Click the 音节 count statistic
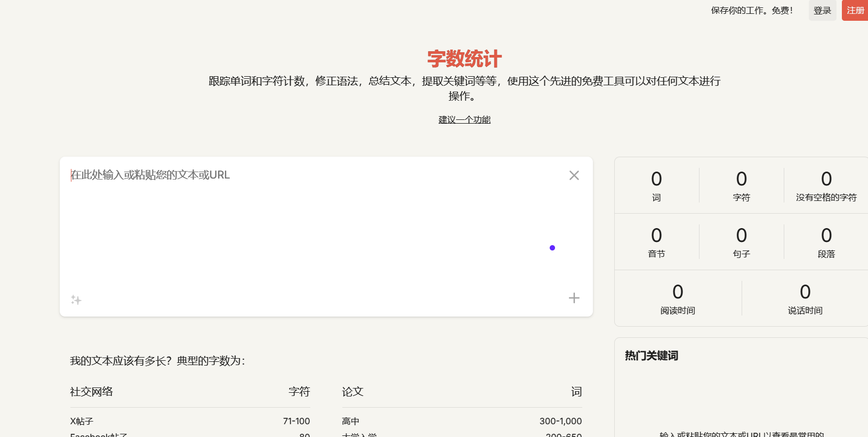Image resolution: width=868 pixels, height=437 pixels. tap(656, 242)
